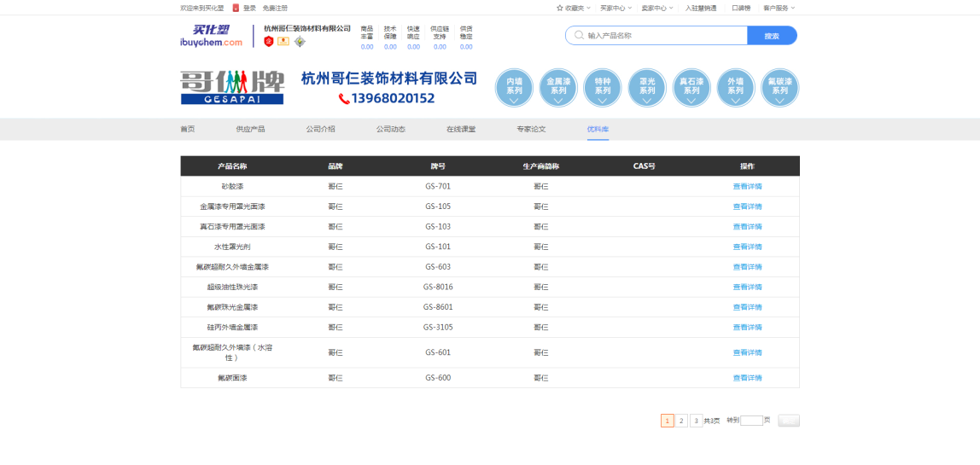This screenshot has width=980, height=465.
Task: Click the gray diamond medal badge icon
Action: 300,41
